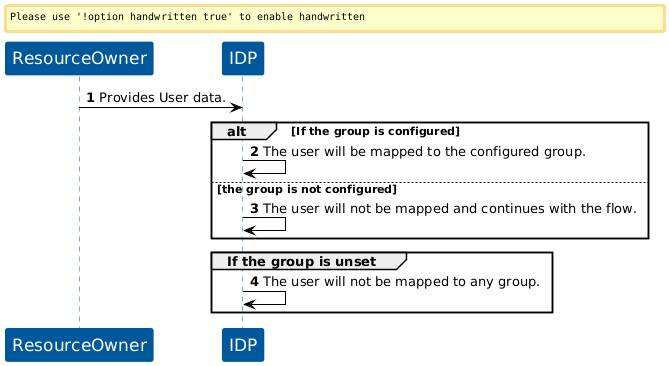Click the bottom ResourceOwner participant box
This screenshot has width=669, height=366.
tap(79, 345)
